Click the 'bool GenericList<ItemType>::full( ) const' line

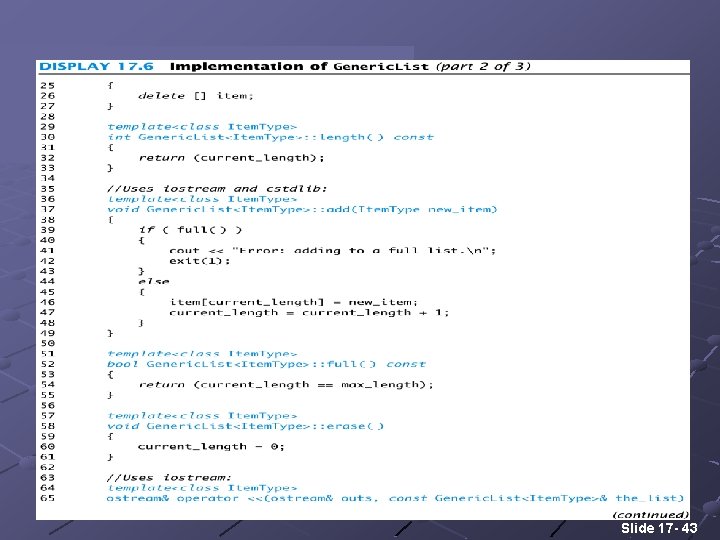coord(267,364)
